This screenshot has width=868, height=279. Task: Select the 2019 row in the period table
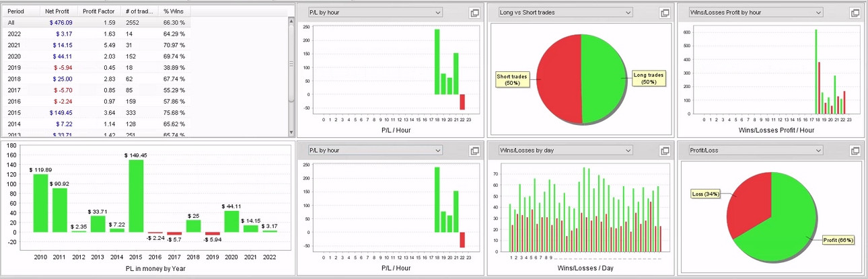97,68
